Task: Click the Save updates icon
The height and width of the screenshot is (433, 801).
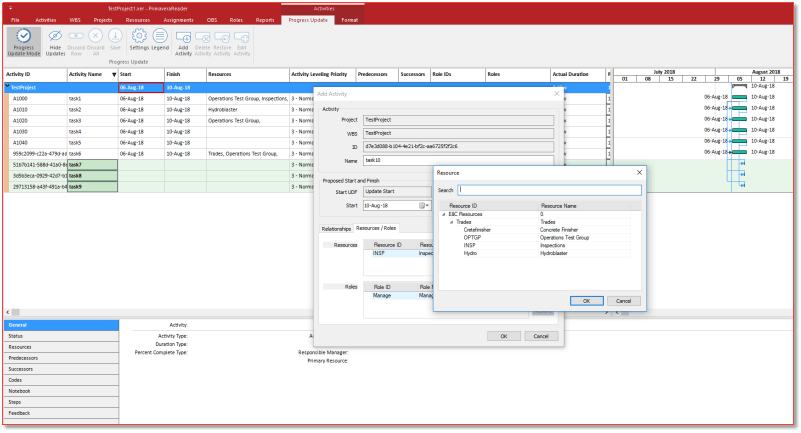Action: 115,36
